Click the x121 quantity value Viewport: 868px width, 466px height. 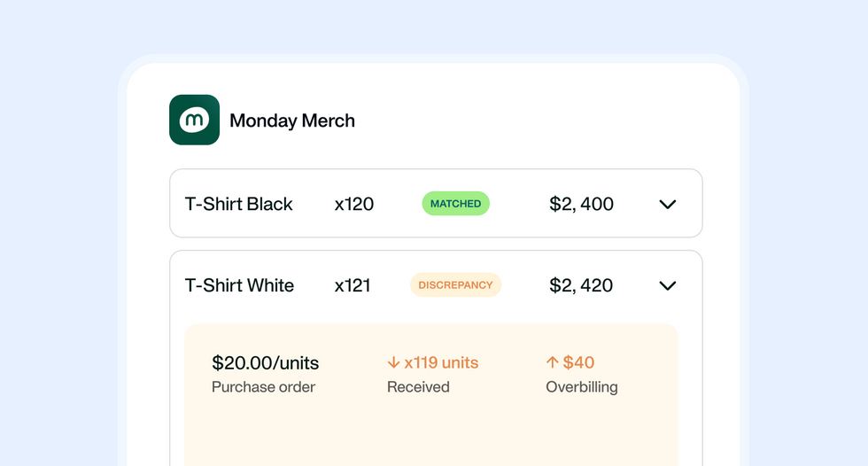click(x=353, y=285)
